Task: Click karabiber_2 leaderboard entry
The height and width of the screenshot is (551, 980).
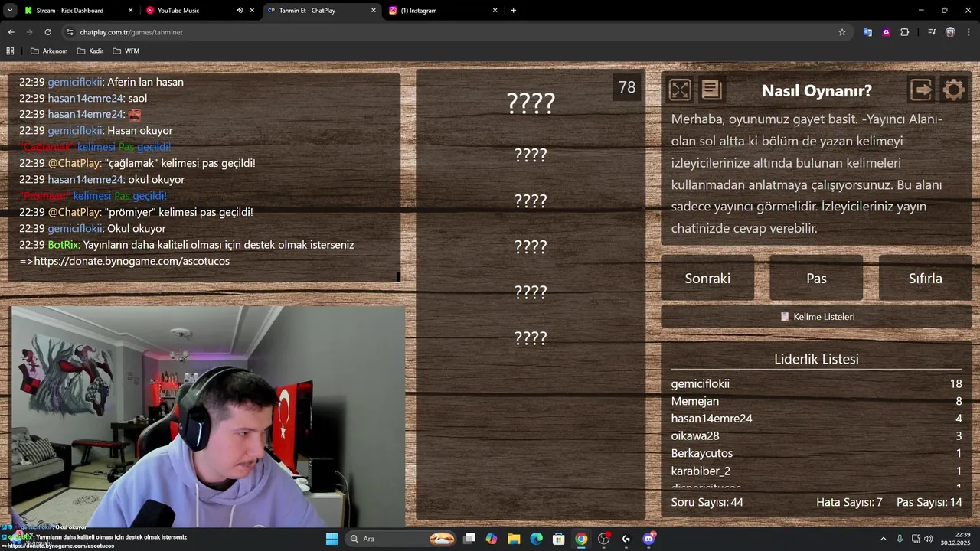Action: coord(701,471)
